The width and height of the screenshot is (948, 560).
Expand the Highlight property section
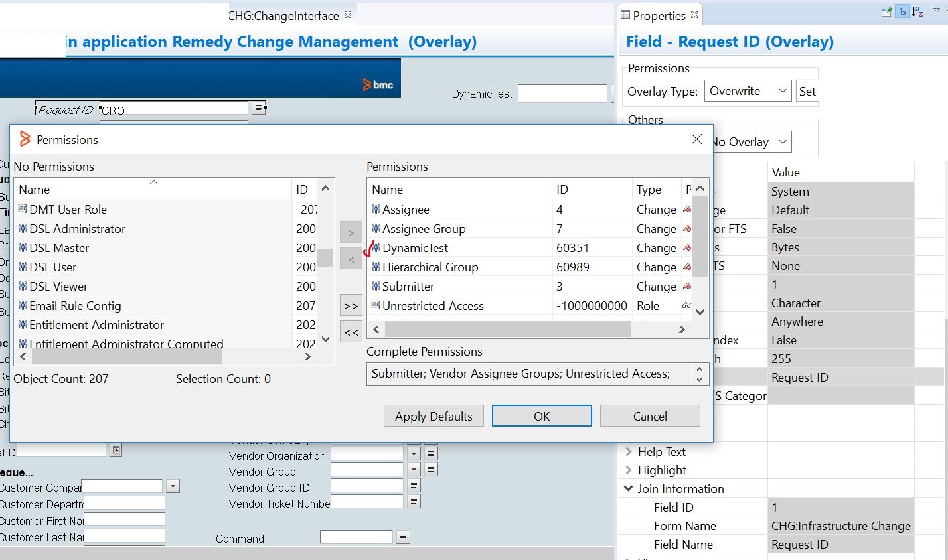coord(628,470)
